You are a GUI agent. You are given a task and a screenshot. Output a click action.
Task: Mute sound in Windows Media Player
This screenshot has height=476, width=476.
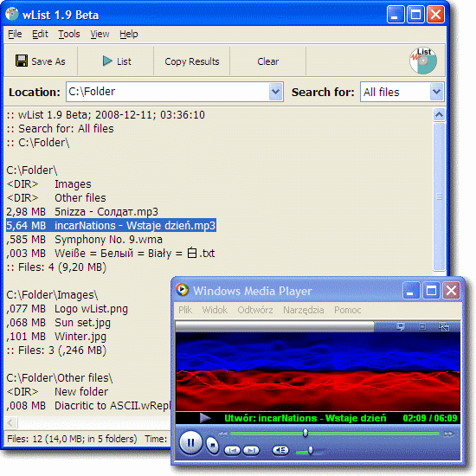coord(280,451)
